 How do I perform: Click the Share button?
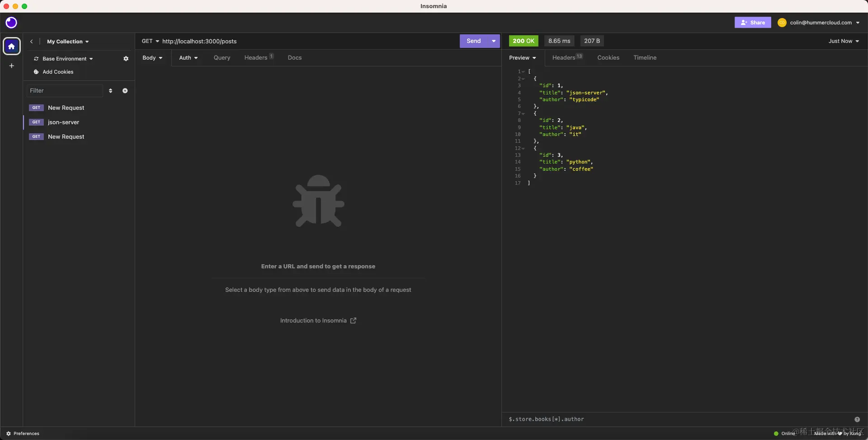[753, 23]
